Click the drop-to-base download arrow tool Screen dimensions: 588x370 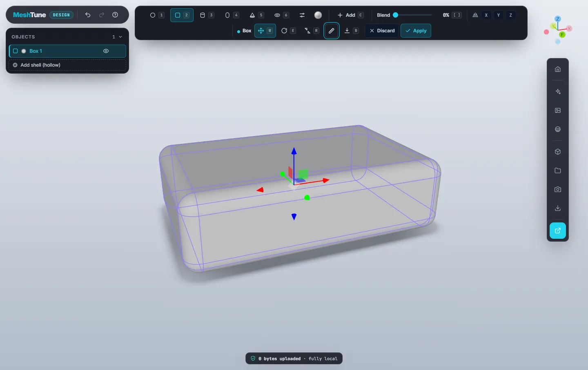click(351, 31)
